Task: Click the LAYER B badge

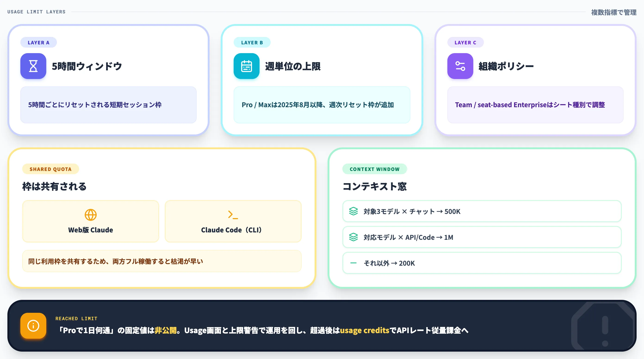Action: pos(252,43)
